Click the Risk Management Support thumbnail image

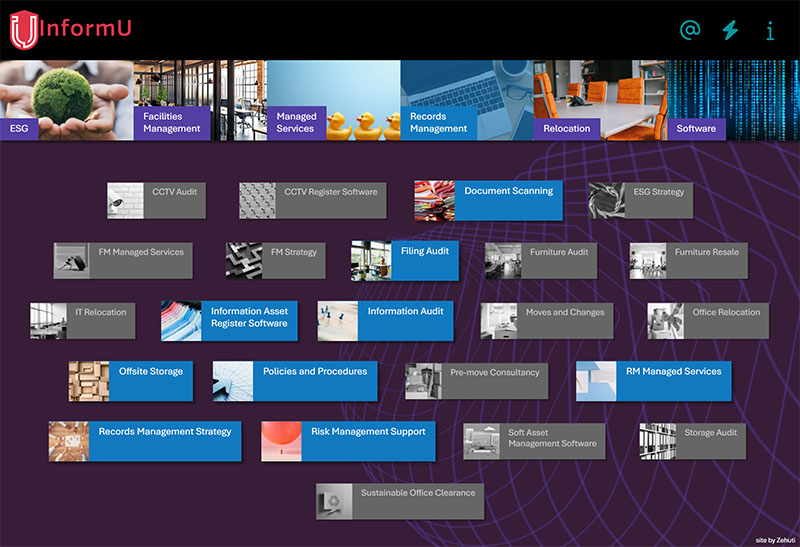tap(281, 441)
